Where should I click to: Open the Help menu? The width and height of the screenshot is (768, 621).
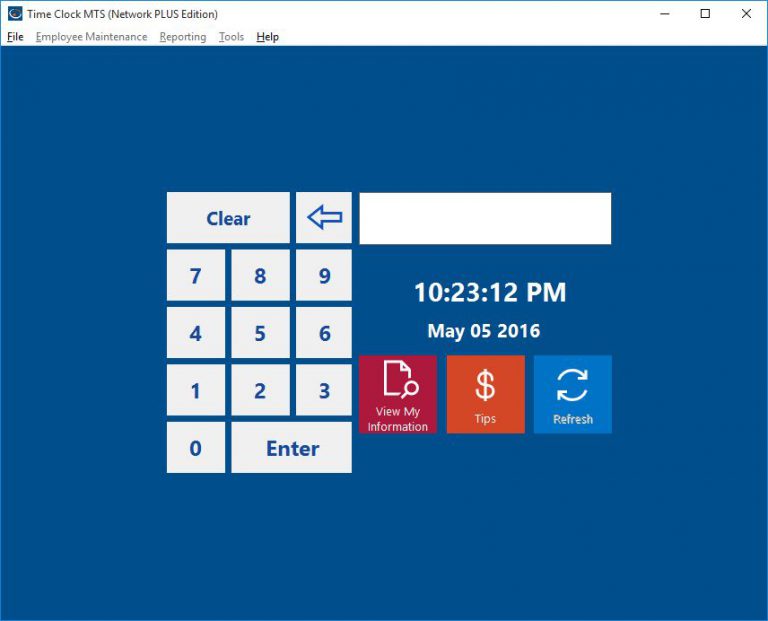point(267,37)
